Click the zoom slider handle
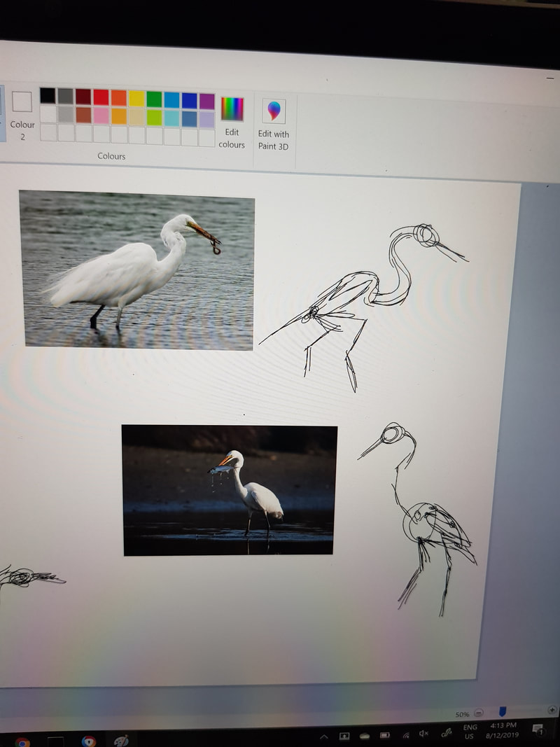 coord(502,711)
